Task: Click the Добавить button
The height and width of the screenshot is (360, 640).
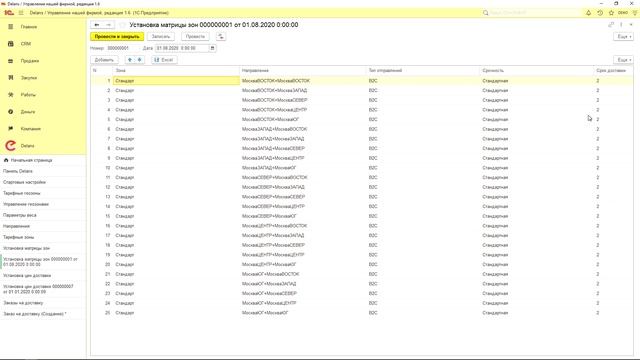Action: pyautogui.click(x=104, y=60)
